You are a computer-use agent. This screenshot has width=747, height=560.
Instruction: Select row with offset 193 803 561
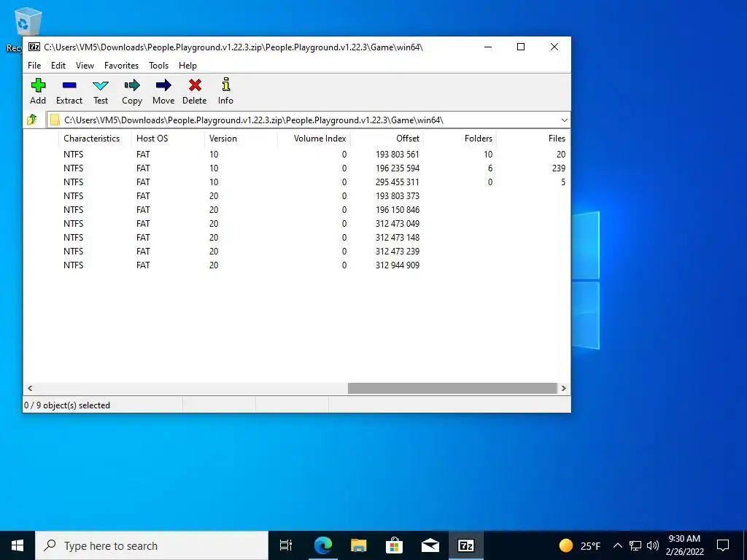pyautogui.click(x=296, y=155)
